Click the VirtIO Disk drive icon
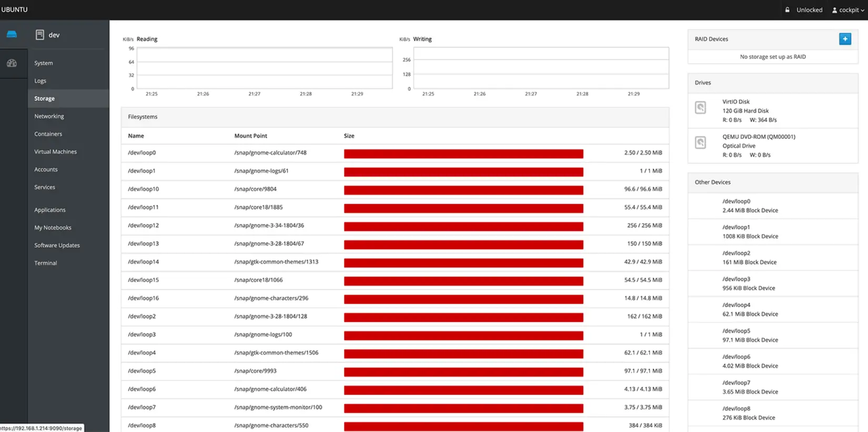 pos(700,108)
